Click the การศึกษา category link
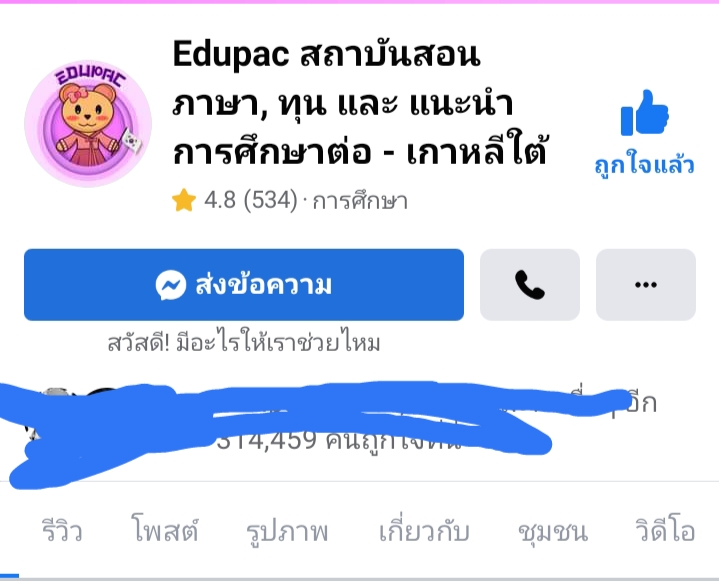 coord(360,201)
